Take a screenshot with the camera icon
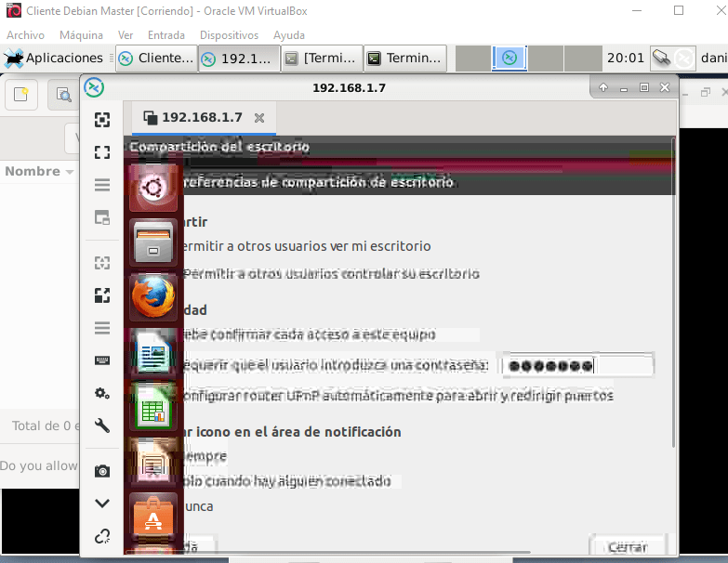The width and height of the screenshot is (728, 563). (102, 471)
